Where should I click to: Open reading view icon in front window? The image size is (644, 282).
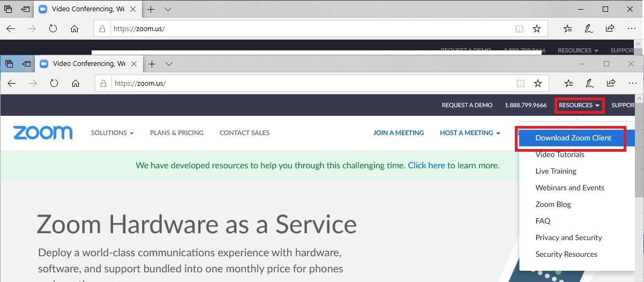coord(520,83)
